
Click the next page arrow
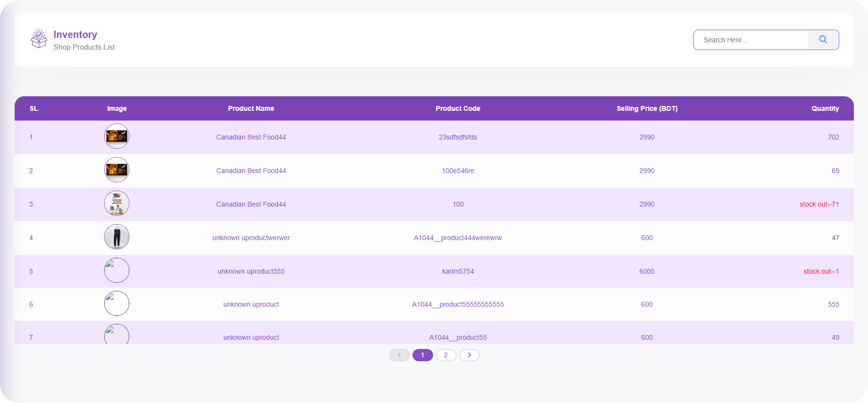[x=469, y=355]
